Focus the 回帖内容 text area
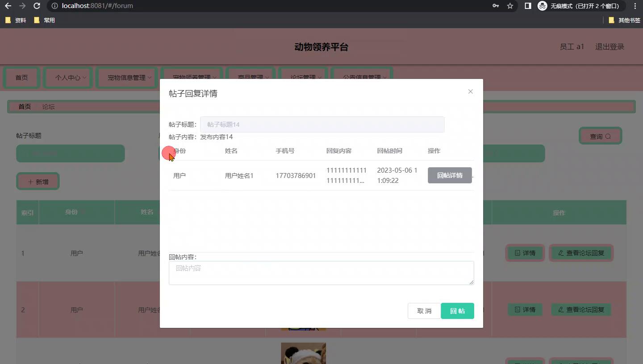This screenshot has width=643, height=364. [x=321, y=273]
